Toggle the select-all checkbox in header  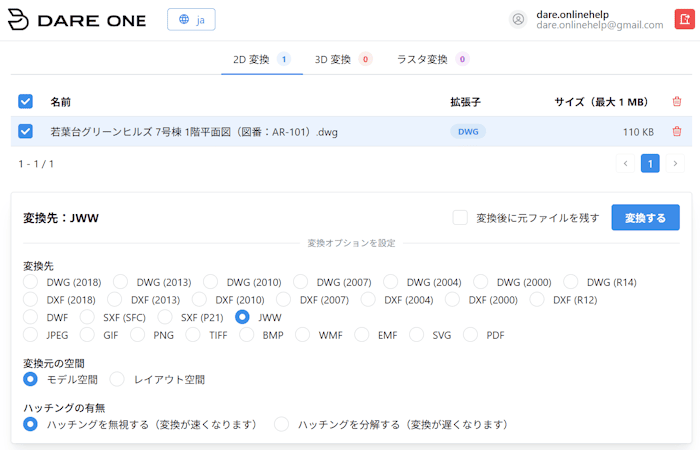click(25, 102)
